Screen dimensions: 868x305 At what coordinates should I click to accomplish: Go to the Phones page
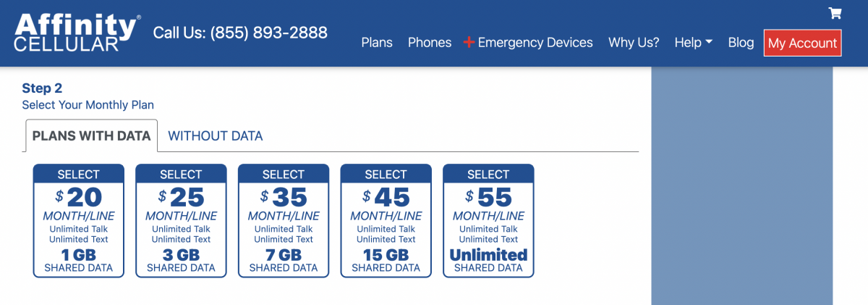point(430,43)
